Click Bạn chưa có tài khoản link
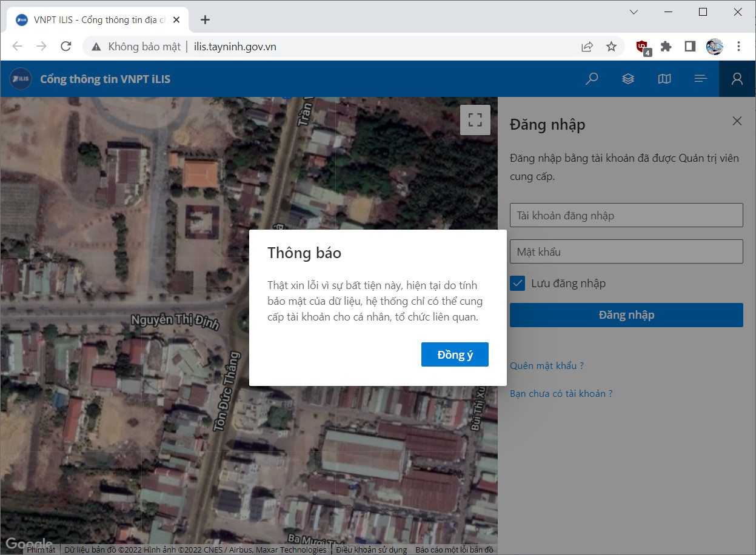The width and height of the screenshot is (756, 555). point(561,393)
